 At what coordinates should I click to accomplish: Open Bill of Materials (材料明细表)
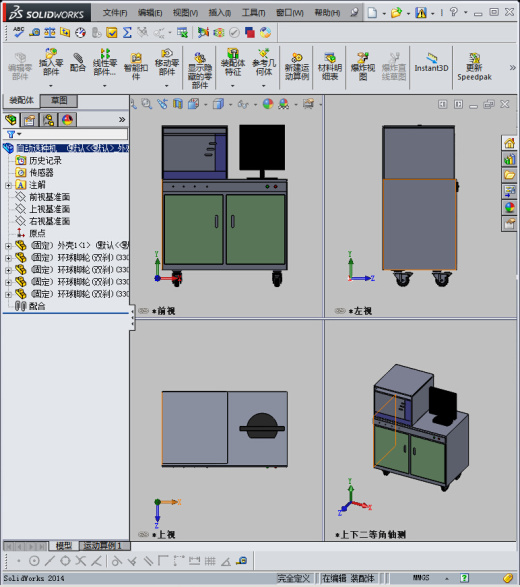330,67
